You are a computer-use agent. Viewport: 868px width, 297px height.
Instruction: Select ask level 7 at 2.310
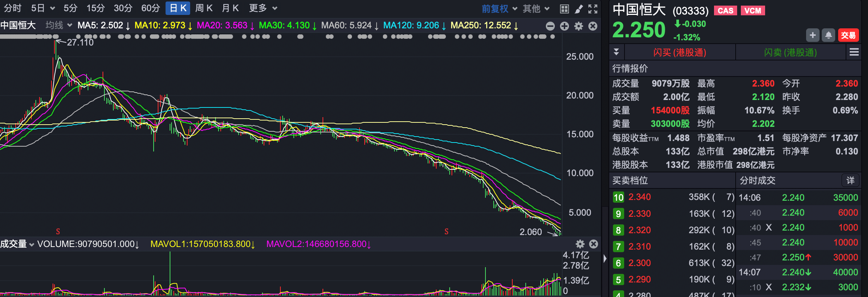673,247
